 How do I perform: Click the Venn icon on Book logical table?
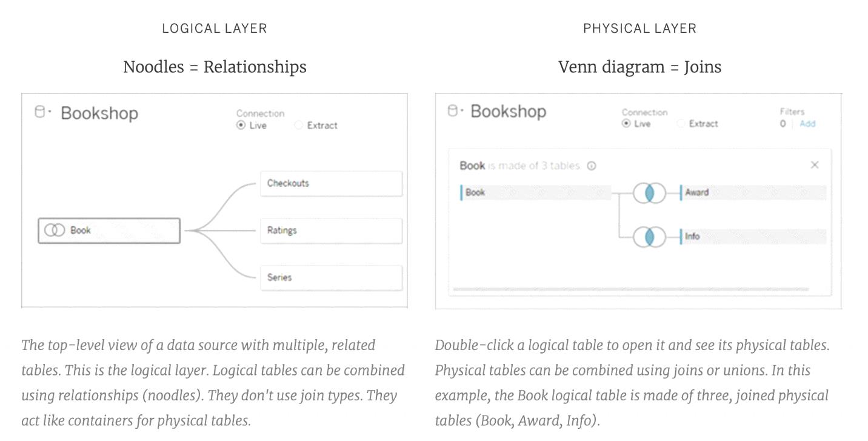pos(55,231)
